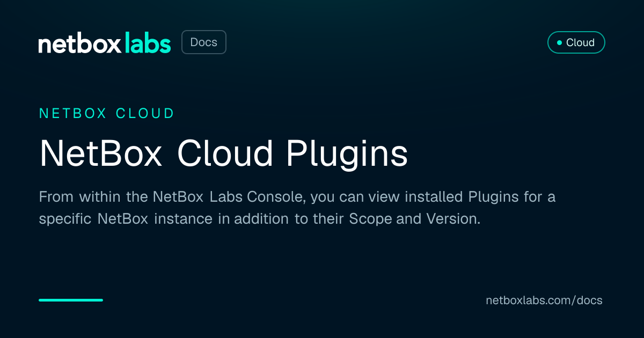Select the Cloud tag pill
Viewport: 644px width, 338px height.
click(576, 42)
